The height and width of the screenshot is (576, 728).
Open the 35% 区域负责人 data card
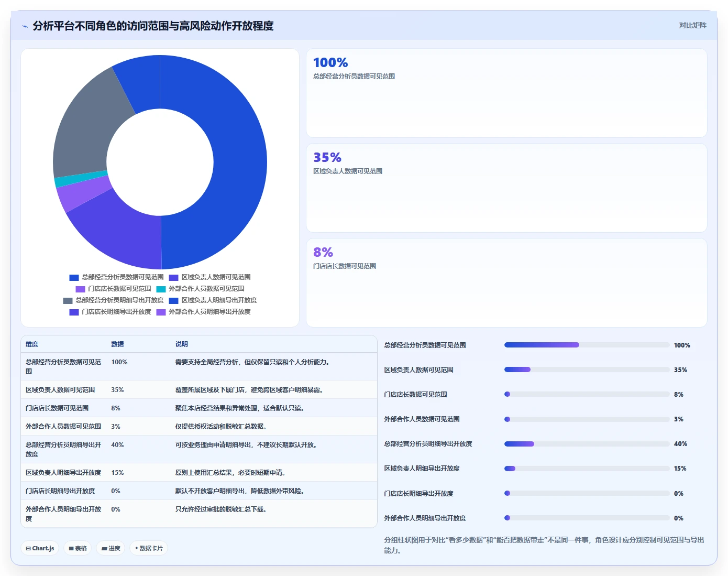(x=506, y=188)
